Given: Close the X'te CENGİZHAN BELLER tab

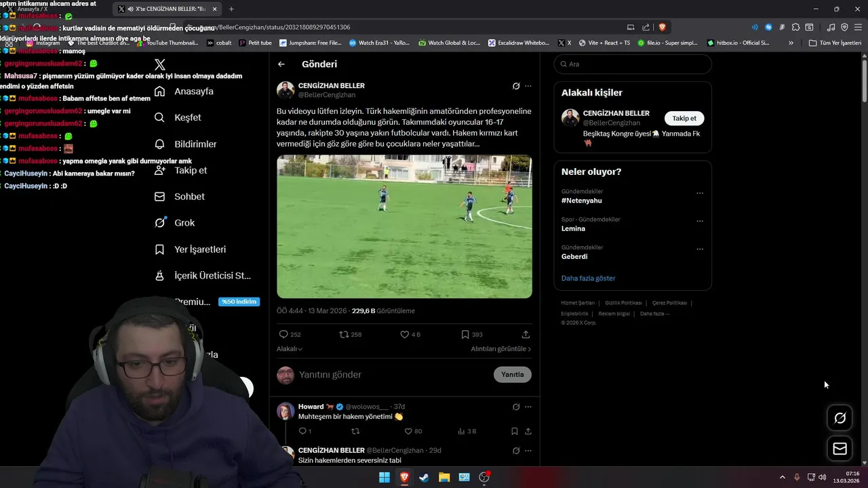Looking at the screenshot, I should point(215,9).
